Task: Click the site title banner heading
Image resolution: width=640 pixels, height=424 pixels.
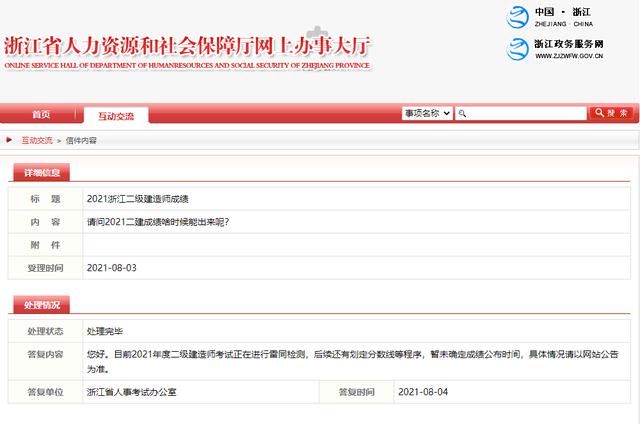Action: point(187,52)
